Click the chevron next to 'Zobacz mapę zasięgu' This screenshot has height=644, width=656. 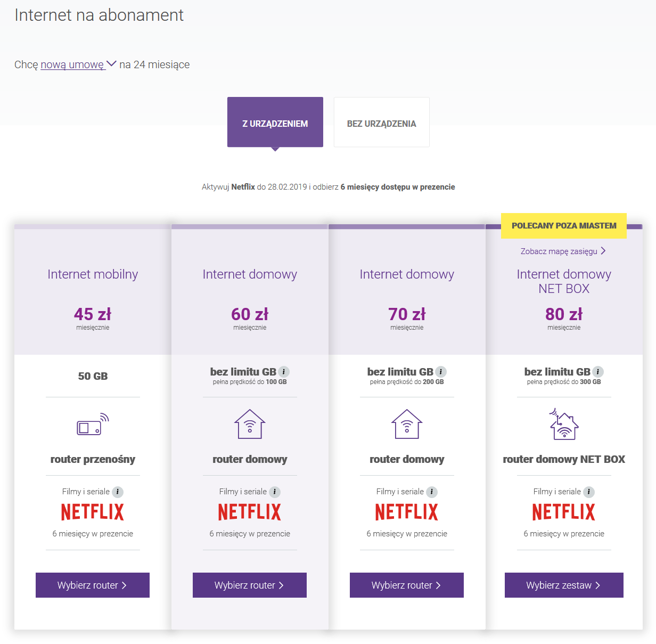(x=604, y=250)
